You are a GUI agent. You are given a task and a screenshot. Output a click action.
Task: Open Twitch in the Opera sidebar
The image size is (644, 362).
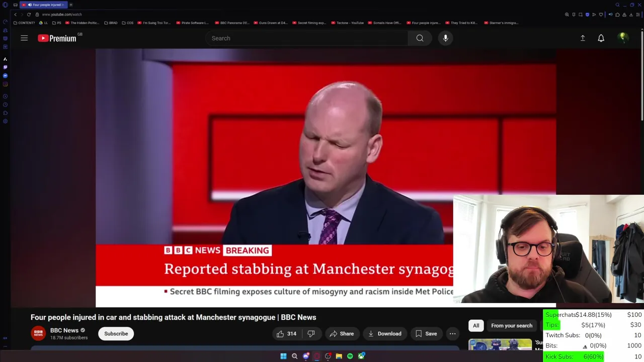coord(5,67)
